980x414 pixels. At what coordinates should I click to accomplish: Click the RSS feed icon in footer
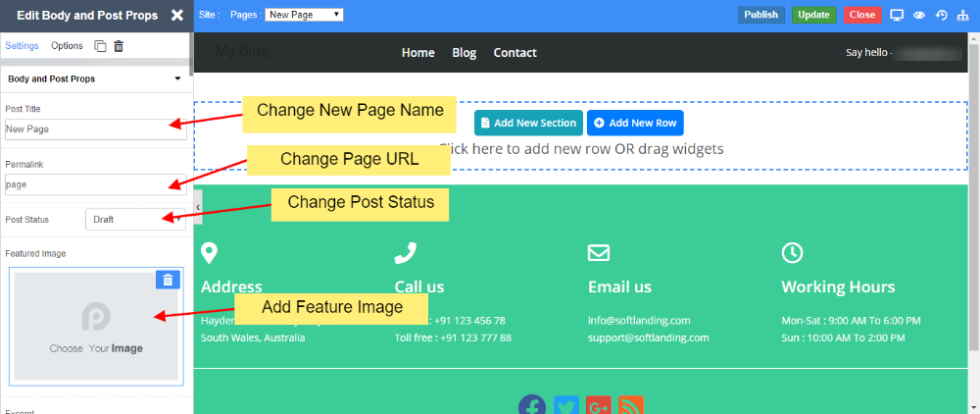pos(630,406)
